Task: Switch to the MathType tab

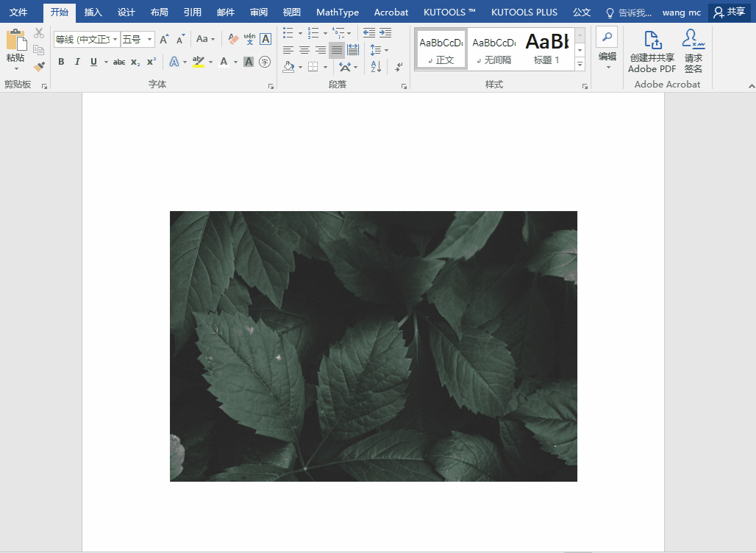Action: click(338, 12)
